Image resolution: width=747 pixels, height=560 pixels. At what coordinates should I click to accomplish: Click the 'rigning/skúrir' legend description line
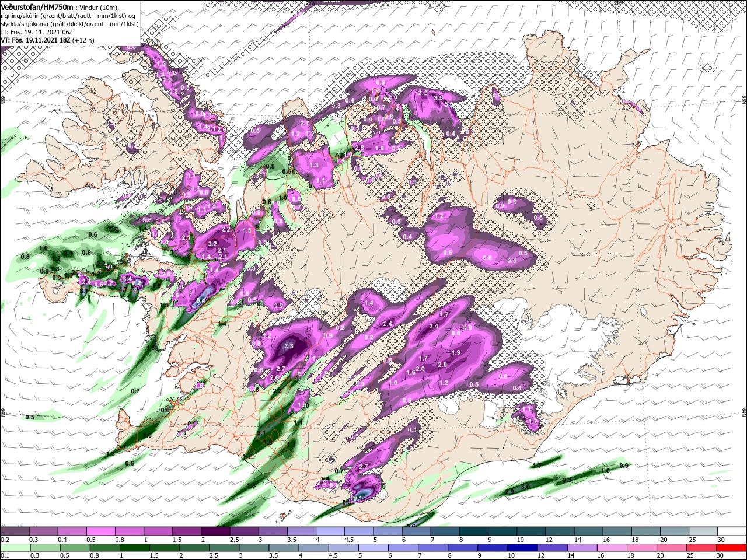[68, 15]
